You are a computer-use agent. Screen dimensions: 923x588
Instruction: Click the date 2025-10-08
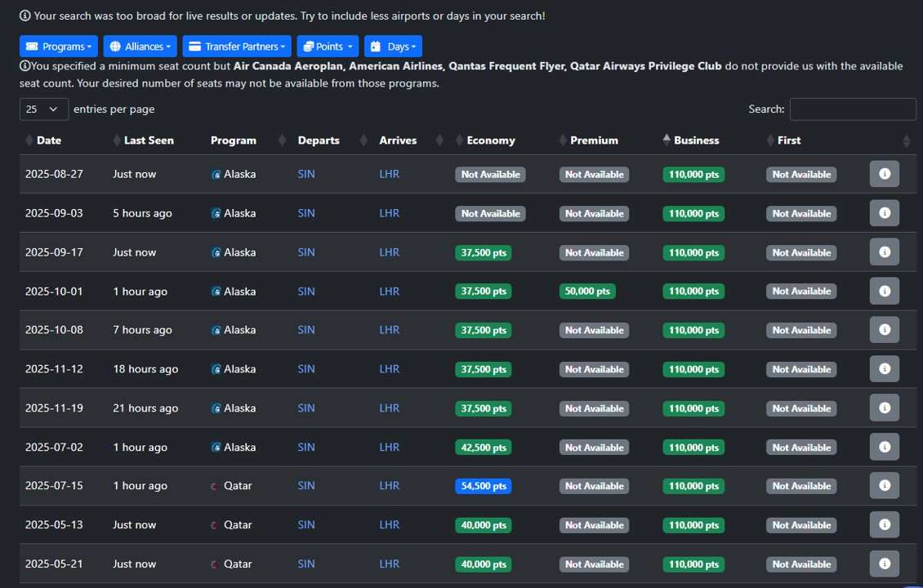tap(54, 330)
